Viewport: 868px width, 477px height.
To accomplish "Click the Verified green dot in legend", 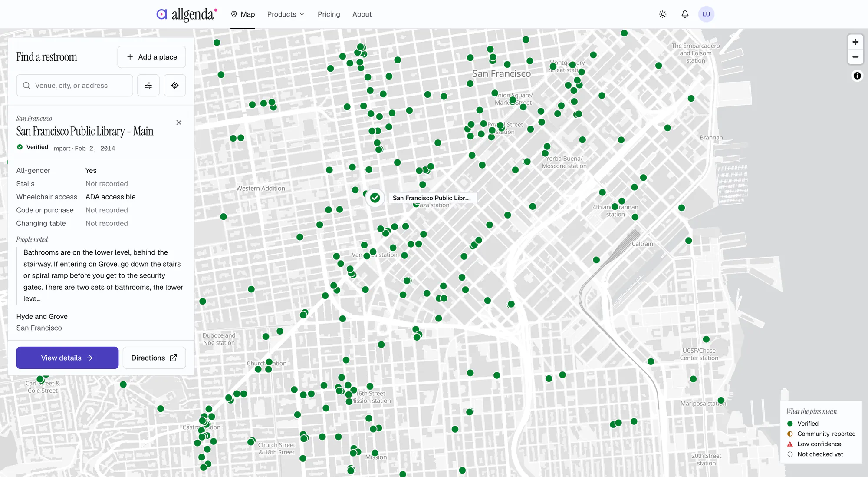I will pos(790,424).
